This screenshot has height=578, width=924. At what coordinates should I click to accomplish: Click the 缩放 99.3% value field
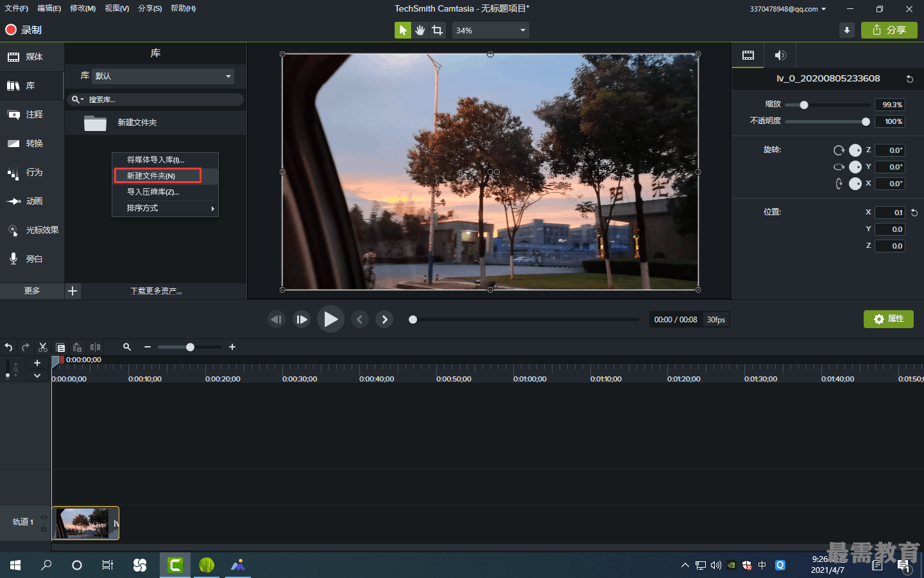click(x=890, y=105)
